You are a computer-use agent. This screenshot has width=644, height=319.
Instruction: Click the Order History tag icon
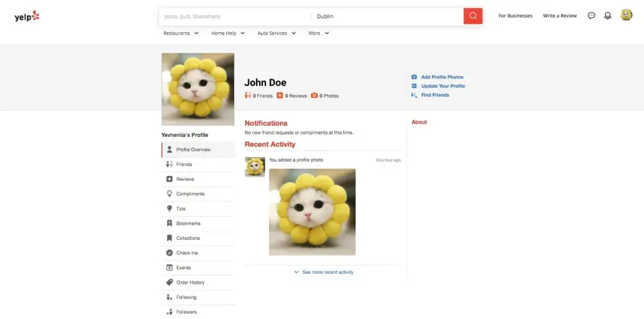(x=169, y=282)
